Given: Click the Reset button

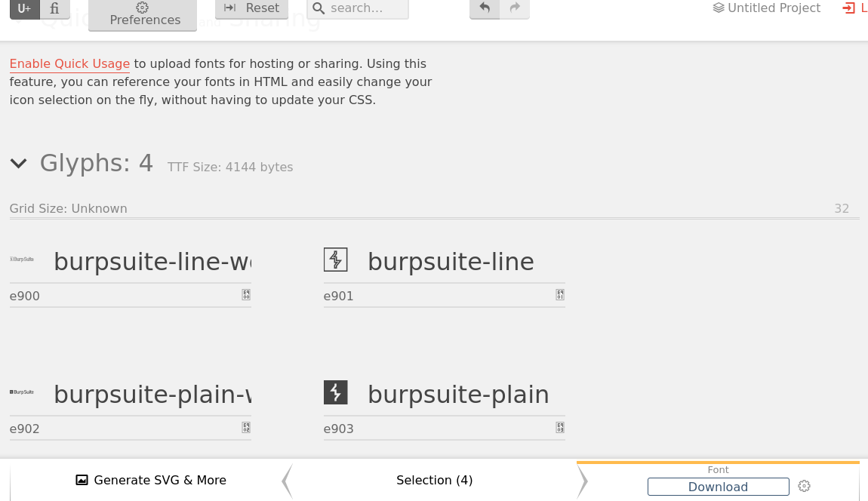Looking at the screenshot, I should click(251, 8).
